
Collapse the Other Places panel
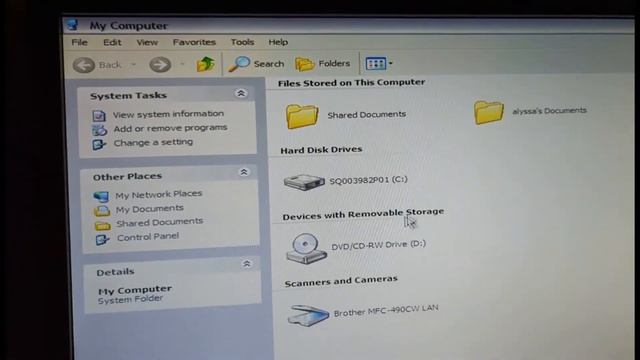(x=244, y=172)
